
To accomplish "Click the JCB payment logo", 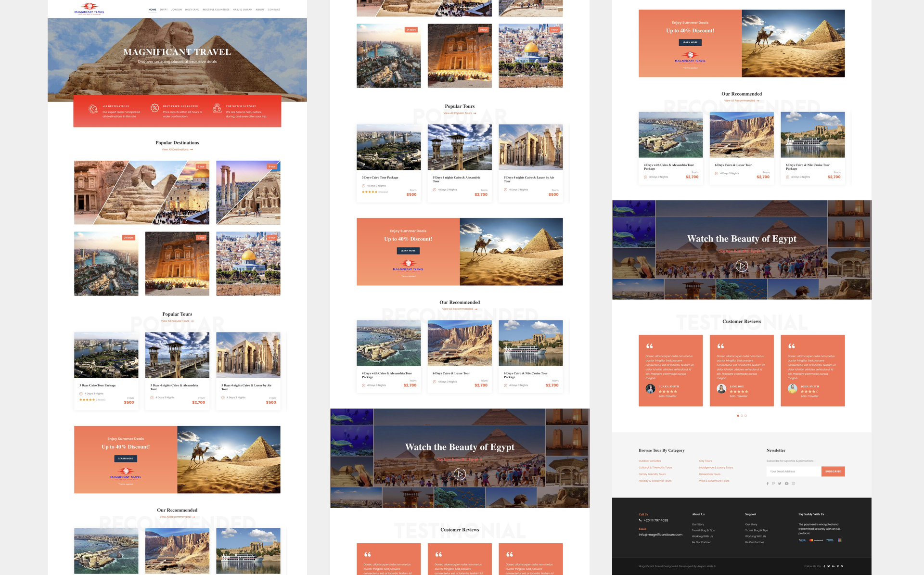I will [x=840, y=540].
